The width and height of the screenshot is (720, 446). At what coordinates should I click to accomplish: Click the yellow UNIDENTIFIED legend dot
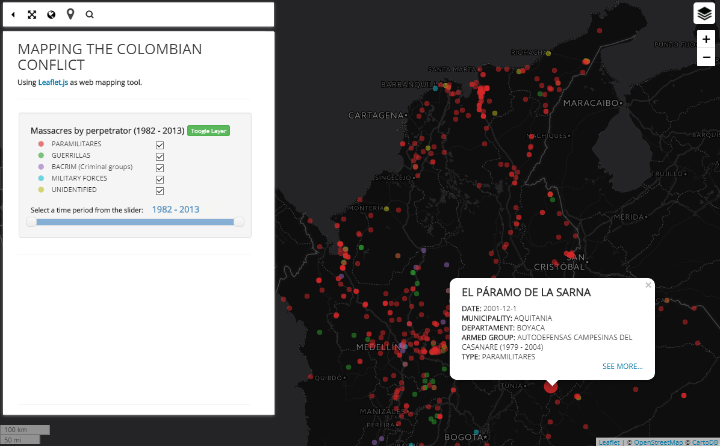tap(41, 190)
